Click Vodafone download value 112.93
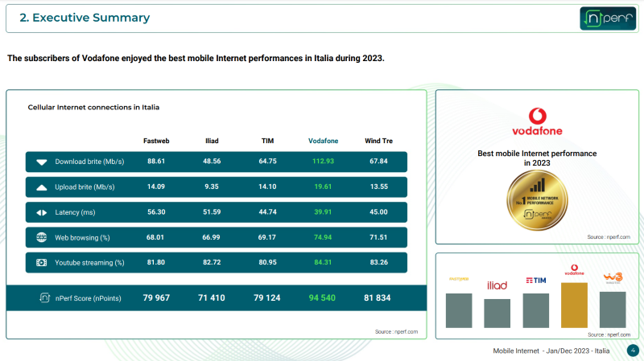Viewport: 644px width, 361px height. (324, 162)
